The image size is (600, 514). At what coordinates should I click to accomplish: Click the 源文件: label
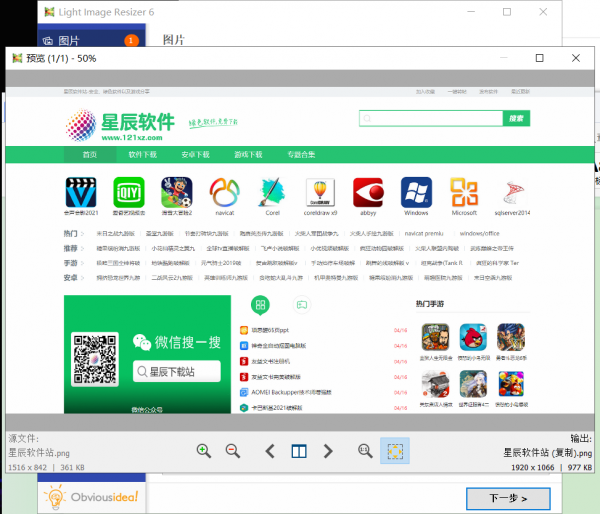tap(23, 438)
